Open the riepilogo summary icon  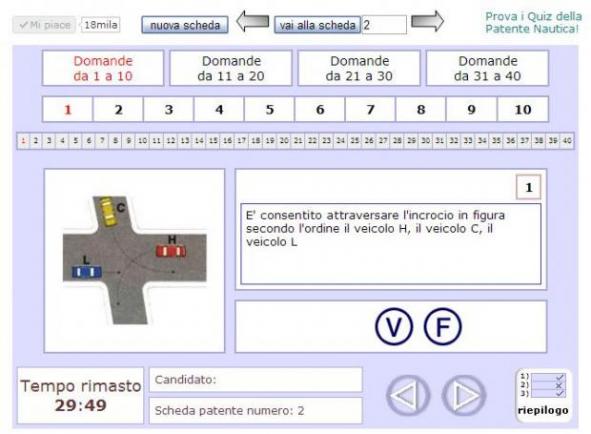543,394
